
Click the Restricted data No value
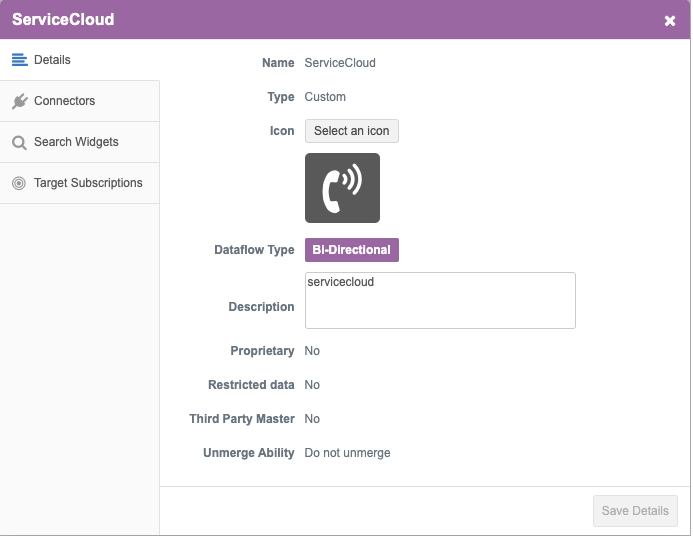click(x=312, y=385)
